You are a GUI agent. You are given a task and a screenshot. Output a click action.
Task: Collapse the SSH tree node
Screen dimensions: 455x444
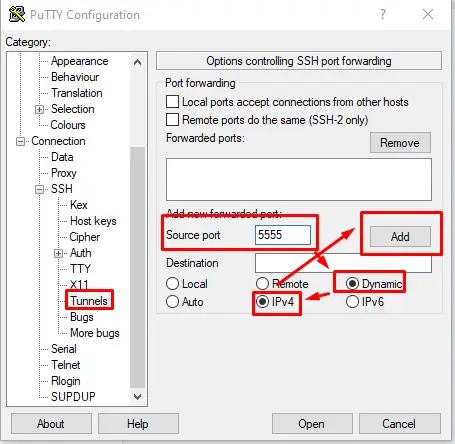click(x=39, y=189)
